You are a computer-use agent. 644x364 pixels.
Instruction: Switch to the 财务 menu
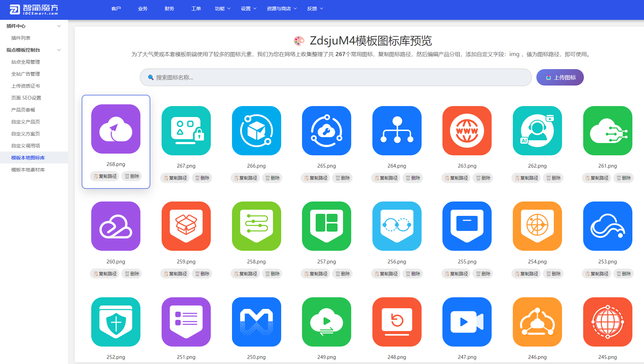(x=169, y=9)
